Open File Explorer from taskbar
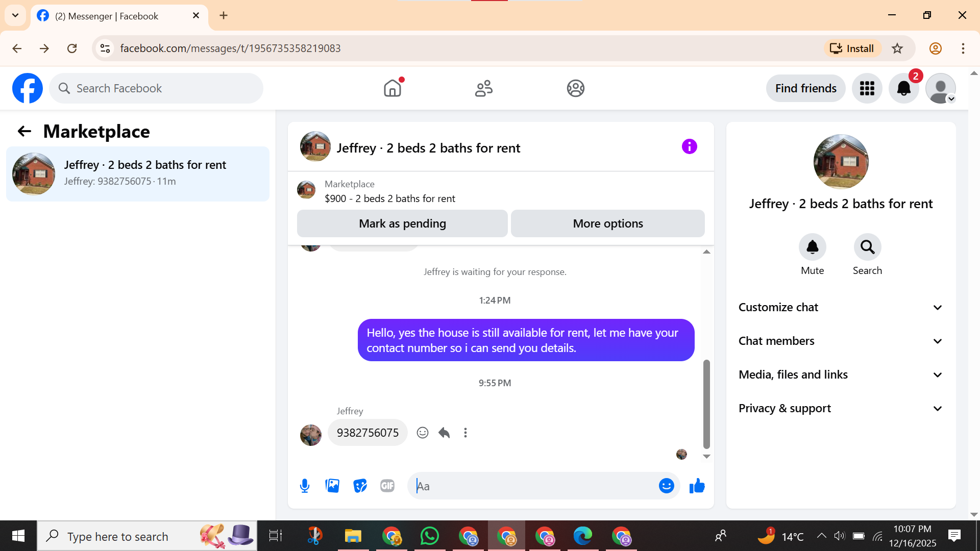The height and width of the screenshot is (551, 980). pos(353,536)
